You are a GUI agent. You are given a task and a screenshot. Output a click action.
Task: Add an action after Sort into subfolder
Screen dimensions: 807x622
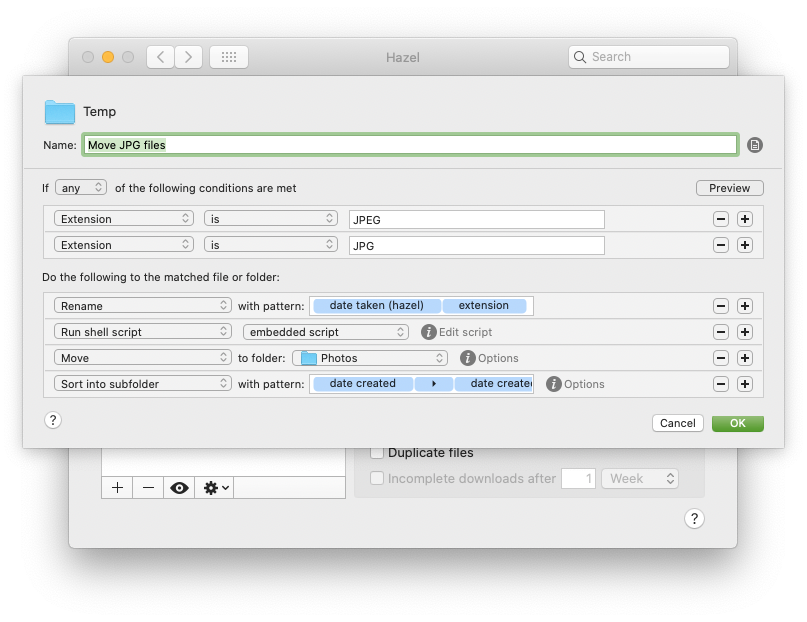pyautogui.click(x=745, y=384)
